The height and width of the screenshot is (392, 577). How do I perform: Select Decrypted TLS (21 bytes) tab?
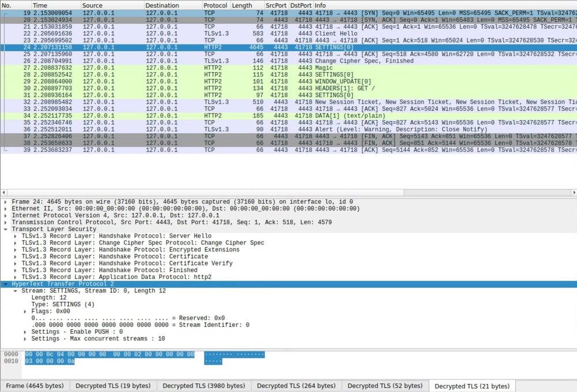[x=472, y=386]
